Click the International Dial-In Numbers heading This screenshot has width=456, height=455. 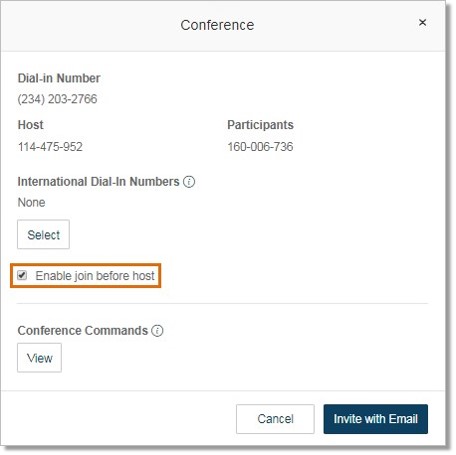coord(98,182)
